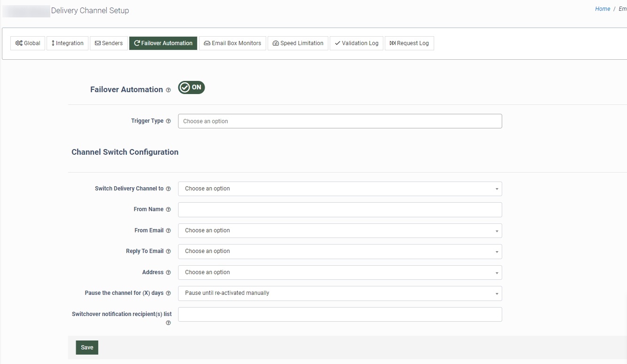Click the Reply To Email help icon
This screenshot has width=627, height=364.
168,252
